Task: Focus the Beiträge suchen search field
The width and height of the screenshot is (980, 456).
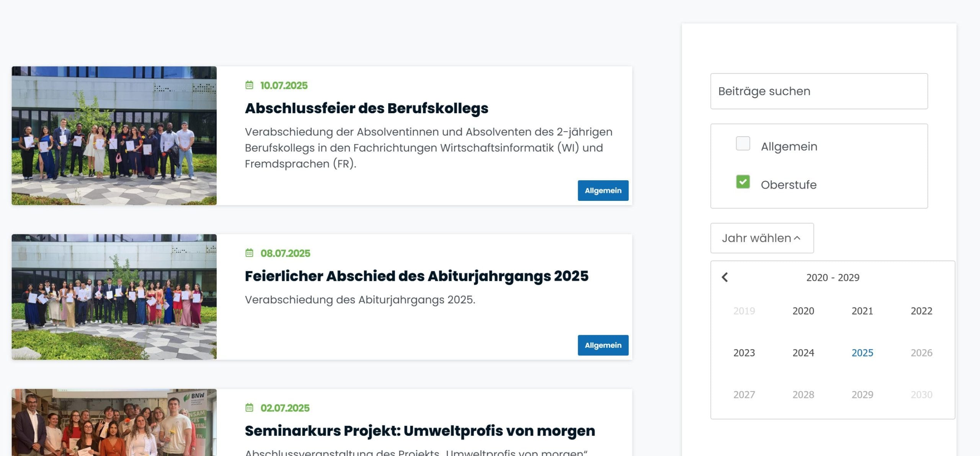Action: 818,91
